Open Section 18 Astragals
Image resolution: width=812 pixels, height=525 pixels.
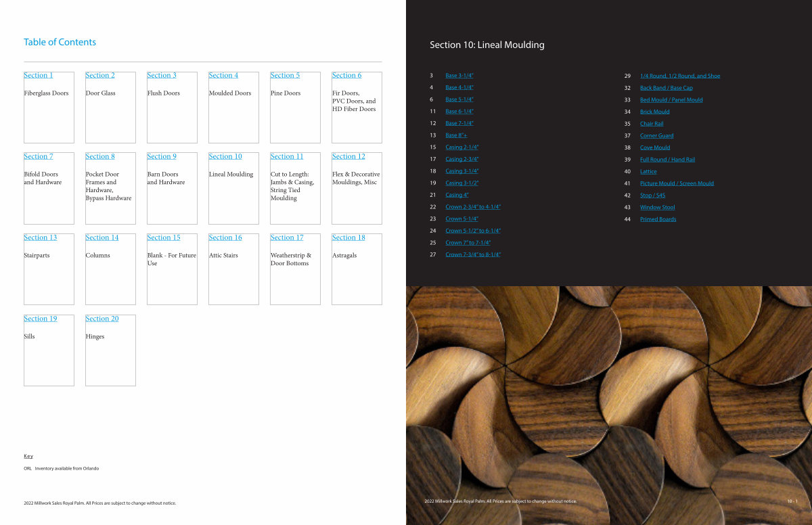coord(348,238)
